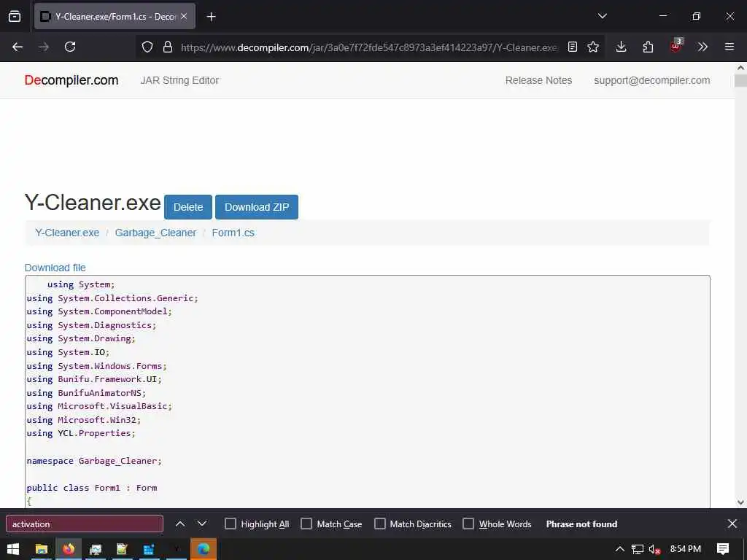Open File Explorer from taskbar
The image size is (747, 560).
(42, 549)
